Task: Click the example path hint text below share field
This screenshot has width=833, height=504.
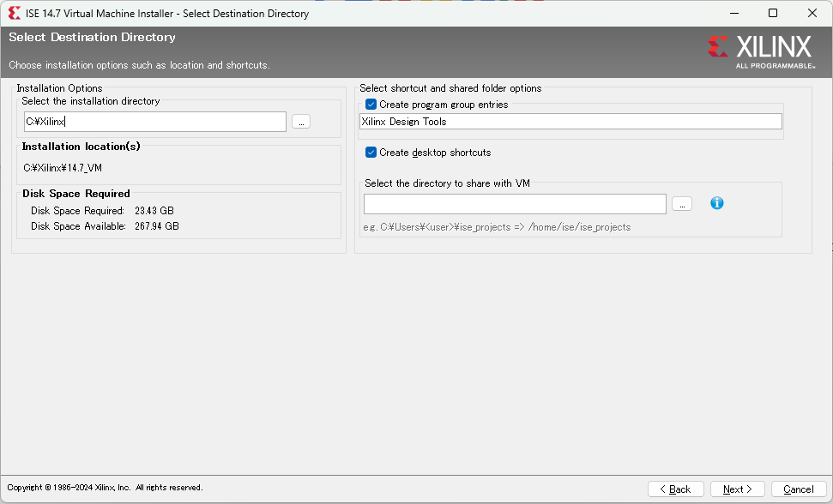Action: pyautogui.click(x=497, y=227)
